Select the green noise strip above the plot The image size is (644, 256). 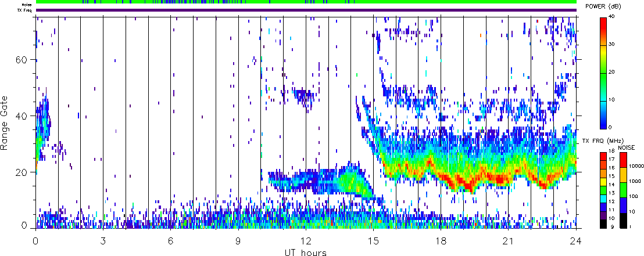click(x=306, y=2)
